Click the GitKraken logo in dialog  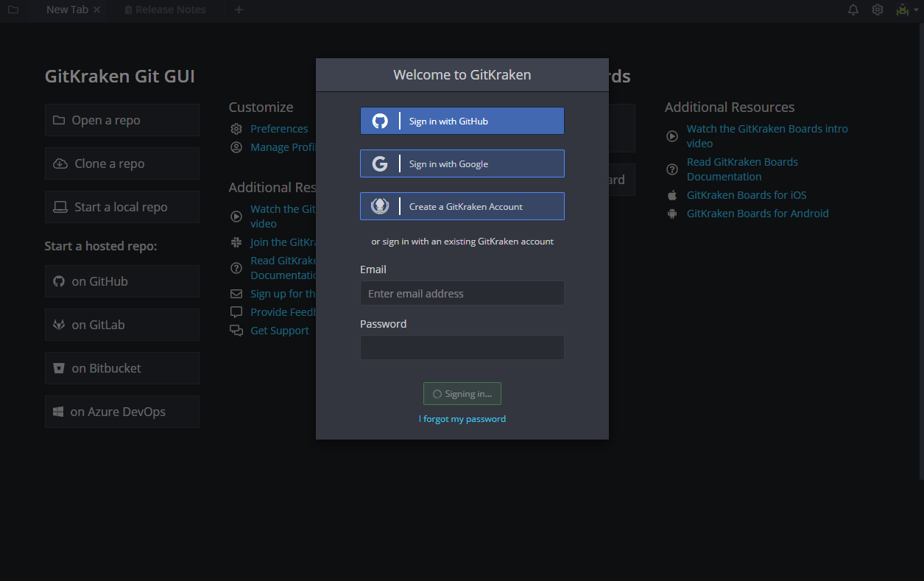[x=380, y=206]
